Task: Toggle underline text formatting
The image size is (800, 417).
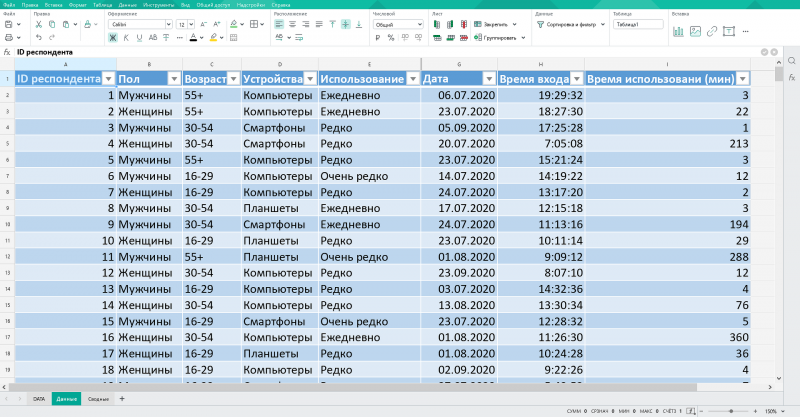Action: pos(140,37)
